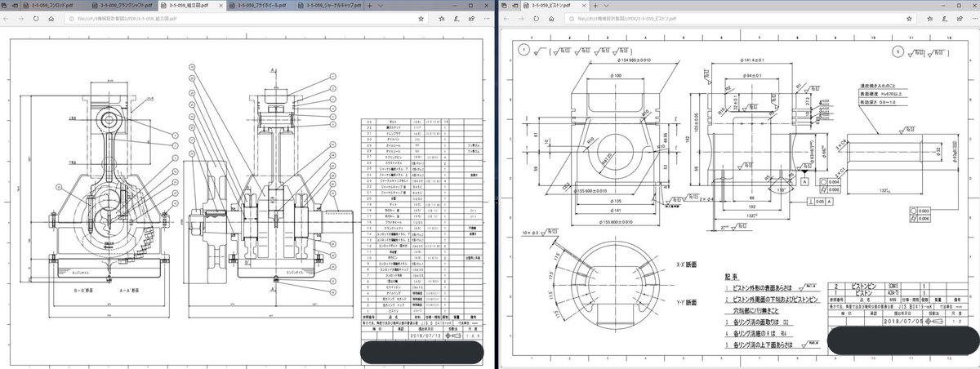Share the 組立図 PDF from left window
Screen dimensions: 980x369
tap(471, 18)
